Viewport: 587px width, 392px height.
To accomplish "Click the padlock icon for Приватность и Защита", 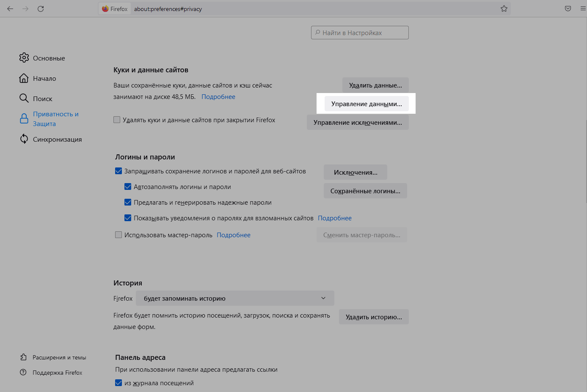I will (24, 119).
